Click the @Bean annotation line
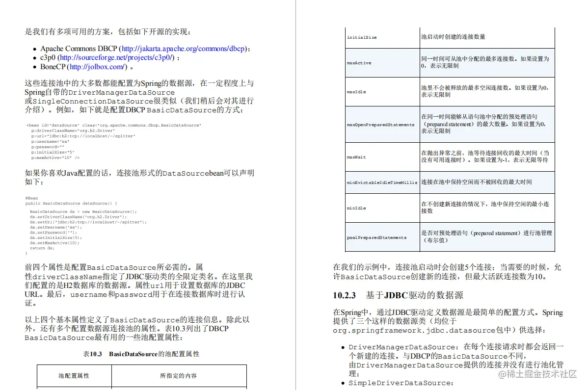Image resolution: width=588 pixels, height=390 pixels. (31, 198)
